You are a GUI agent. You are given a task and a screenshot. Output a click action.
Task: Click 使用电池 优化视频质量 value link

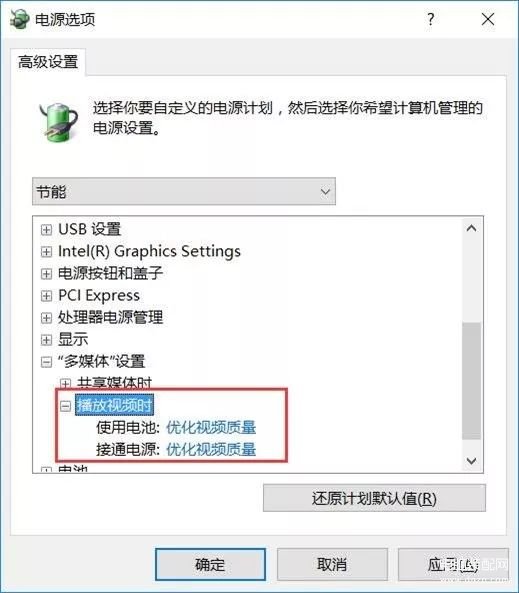click(211, 428)
